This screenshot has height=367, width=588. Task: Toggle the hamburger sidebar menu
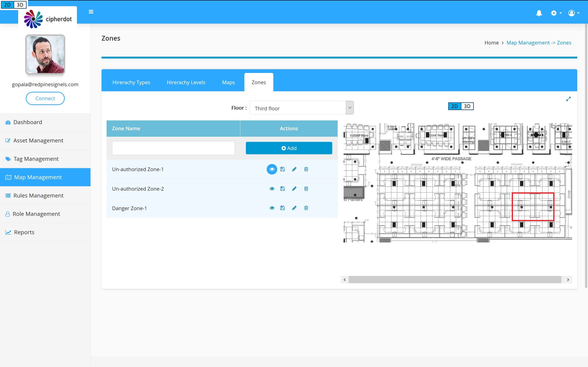tap(91, 12)
